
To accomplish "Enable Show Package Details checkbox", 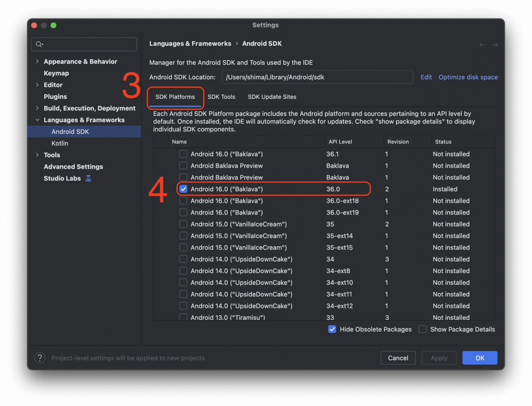I will [422, 329].
